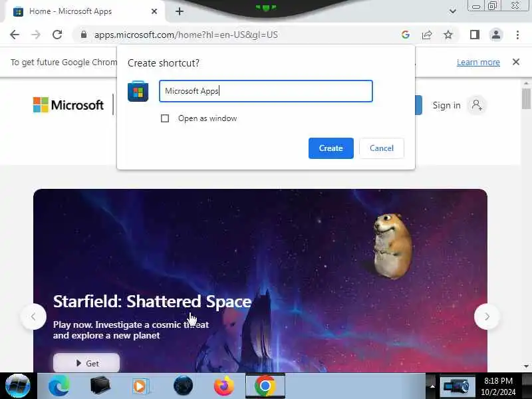The height and width of the screenshot is (399, 532).
Task: Click the Sign in link
Action: click(446, 106)
